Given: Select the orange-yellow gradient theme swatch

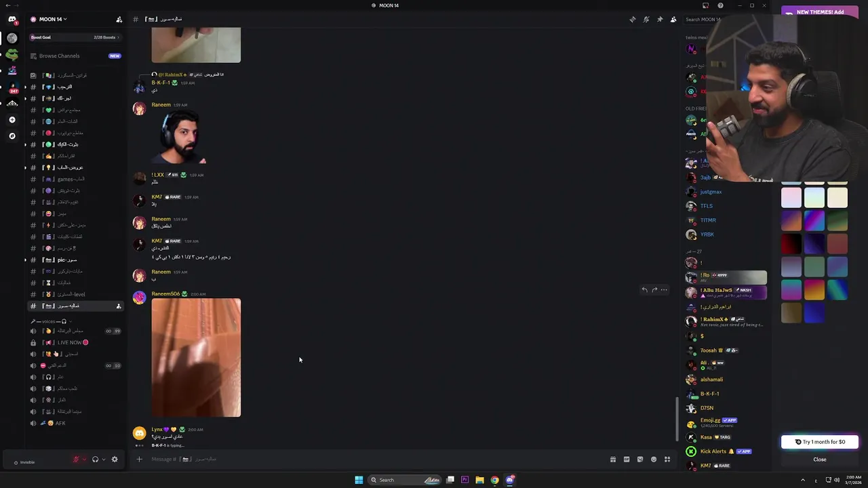Looking at the screenshot, I should pos(814,289).
